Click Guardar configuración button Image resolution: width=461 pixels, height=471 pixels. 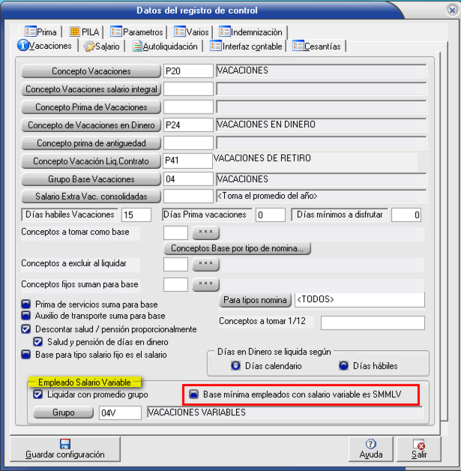65,449
